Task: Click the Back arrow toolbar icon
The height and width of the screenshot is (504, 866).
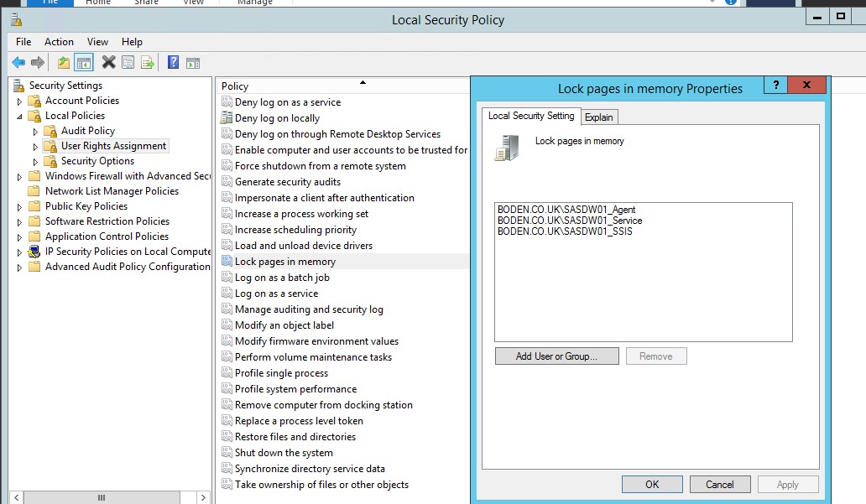Action: [18, 62]
